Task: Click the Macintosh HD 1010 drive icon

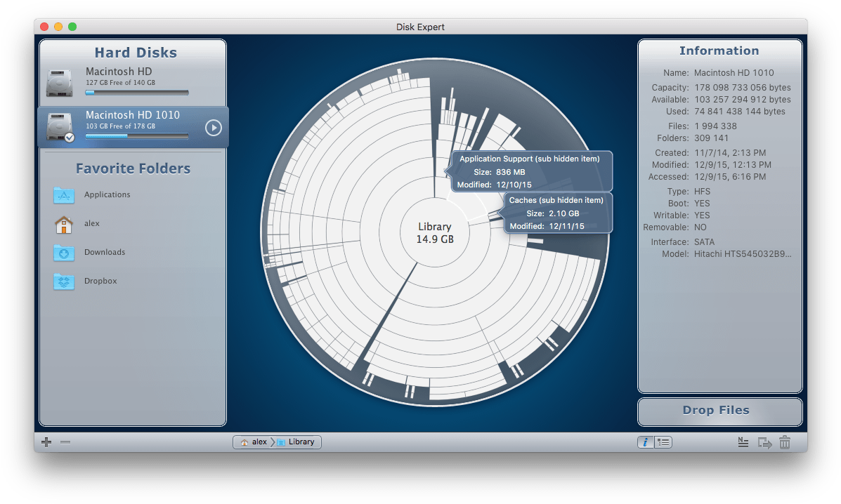Action: [x=60, y=127]
